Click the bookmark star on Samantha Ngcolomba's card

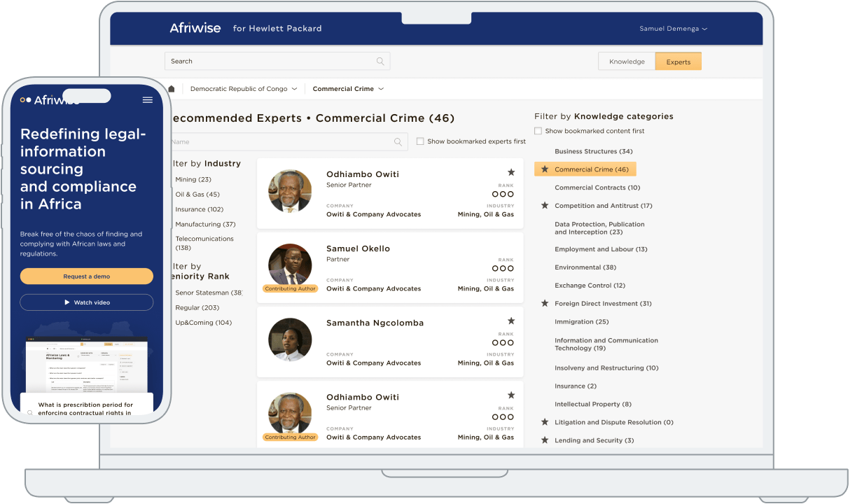tap(511, 321)
